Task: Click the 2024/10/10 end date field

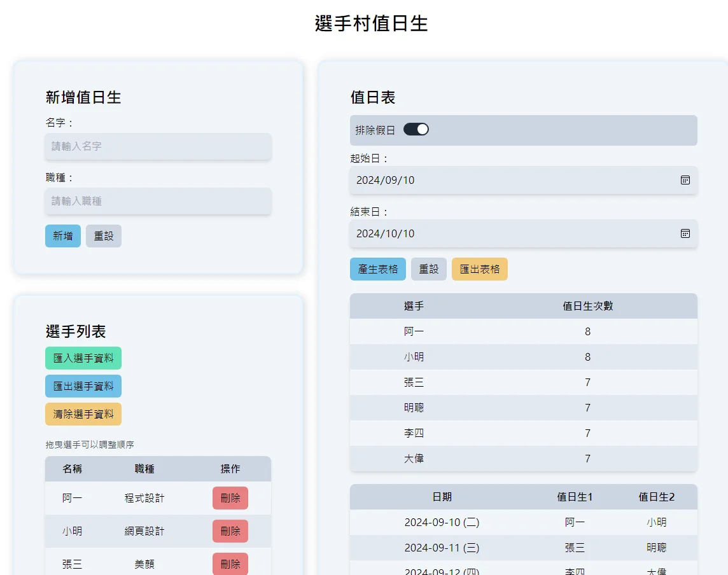Action: 523,233
